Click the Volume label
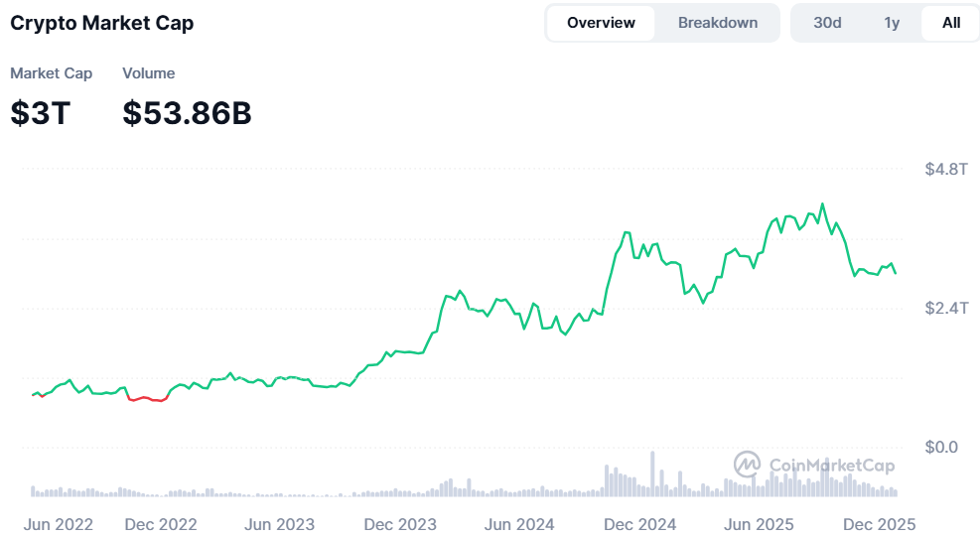The height and width of the screenshot is (537, 980). 148,73
